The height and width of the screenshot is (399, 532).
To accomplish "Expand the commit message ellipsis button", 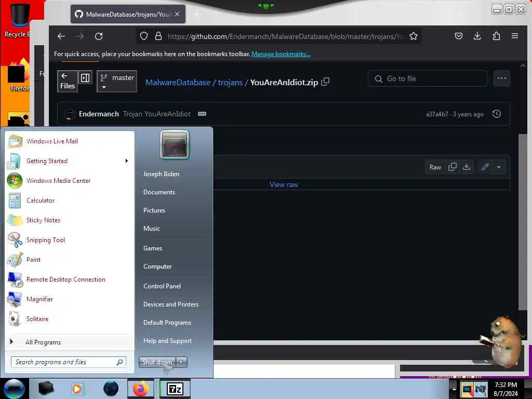I will (202, 114).
